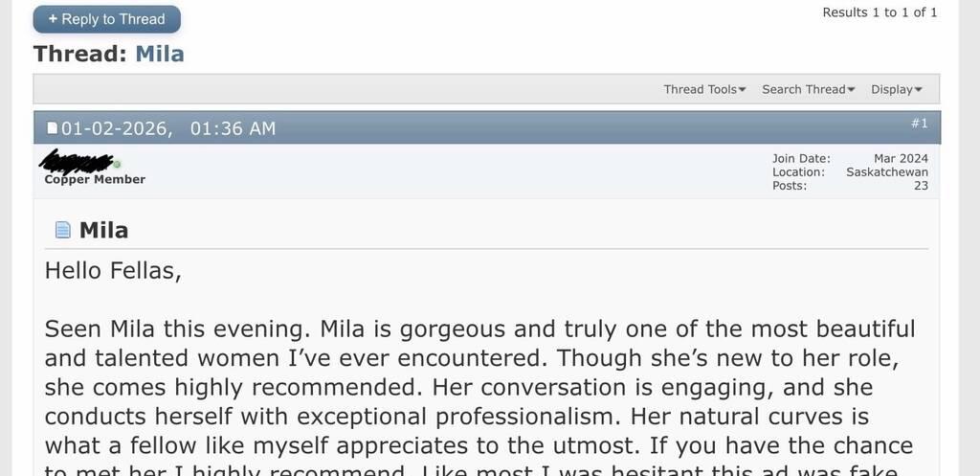This screenshot has width=980, height=476.
Task: Click the Thread: label in the page heading
Action: [x=80, y=54]
